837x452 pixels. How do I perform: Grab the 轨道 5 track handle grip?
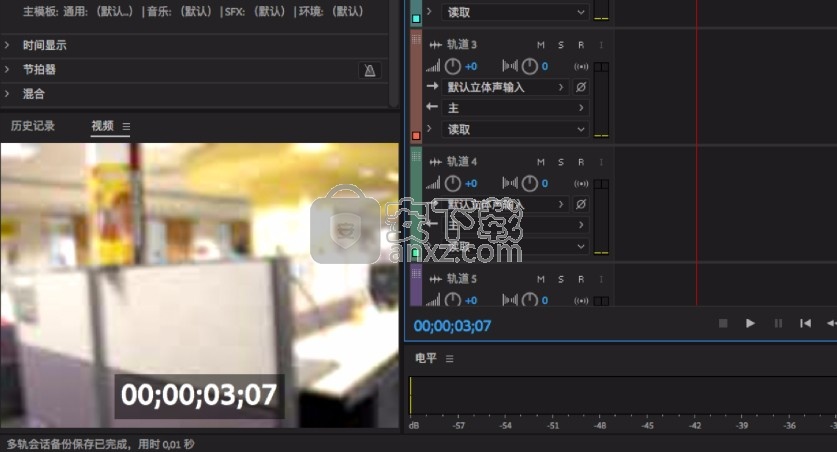[416, 274]
